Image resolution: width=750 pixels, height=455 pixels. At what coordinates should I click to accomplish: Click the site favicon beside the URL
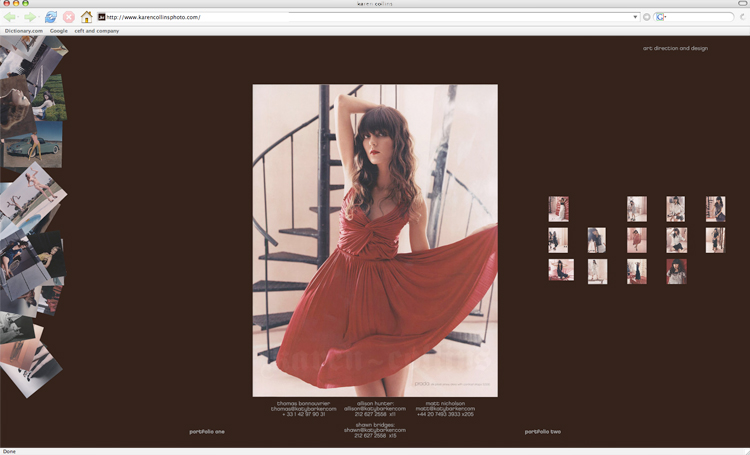(x=101, y=17)
